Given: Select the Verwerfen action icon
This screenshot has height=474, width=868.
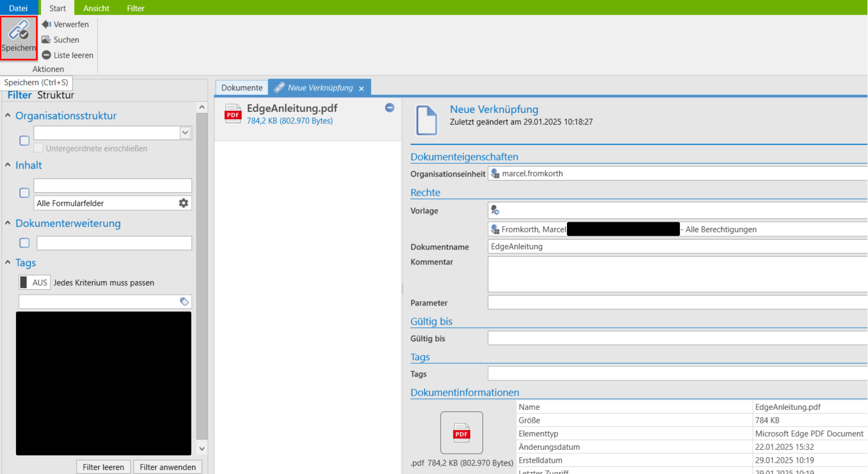Looking at the screenshot, I should click(46, 24).
